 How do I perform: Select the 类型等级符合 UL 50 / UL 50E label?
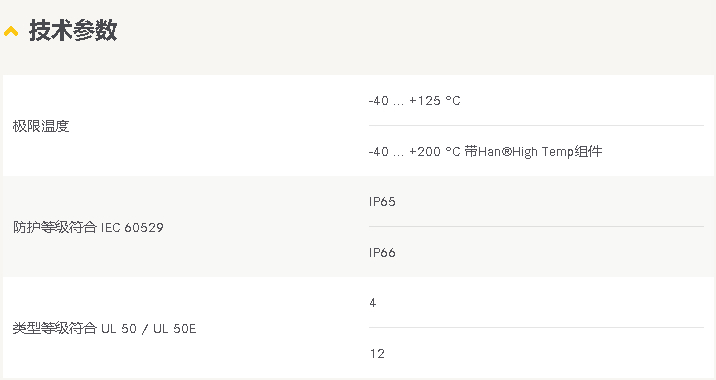click(x=104, y=328)
